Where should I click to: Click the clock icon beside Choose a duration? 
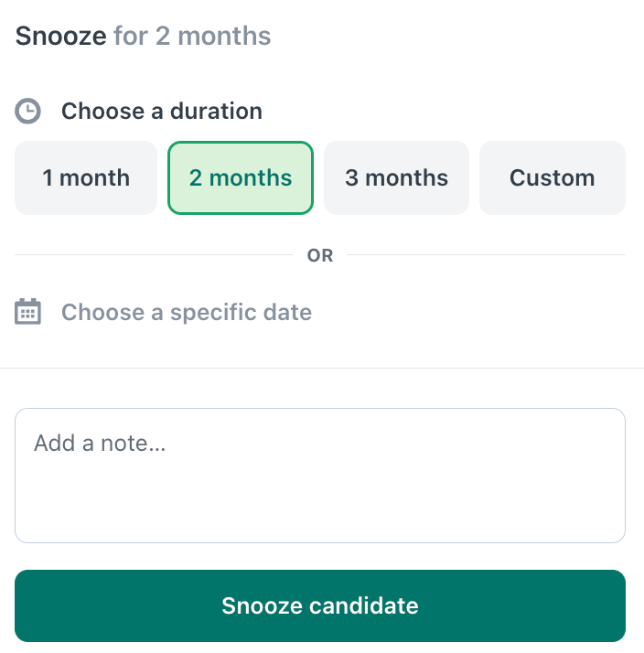(x=27, y=112)
